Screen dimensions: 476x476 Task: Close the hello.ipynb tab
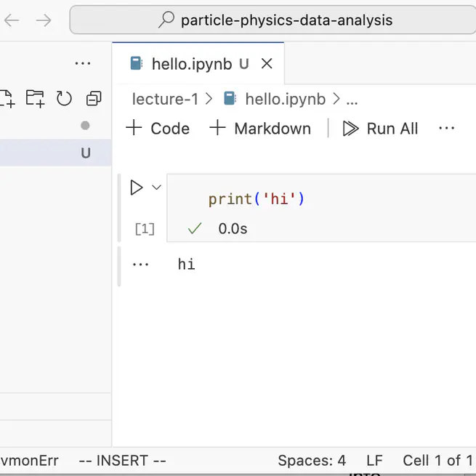(x=267, y=64)
